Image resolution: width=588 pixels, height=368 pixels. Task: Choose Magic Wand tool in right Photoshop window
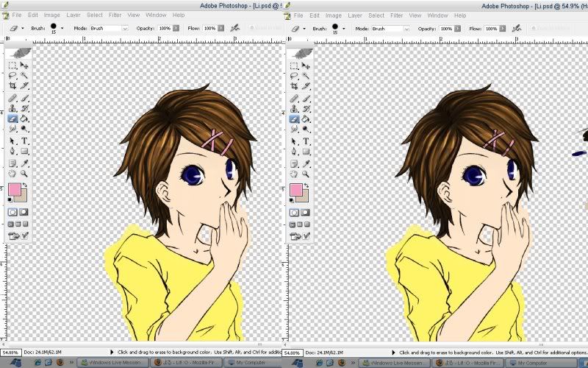coord(306,76)
